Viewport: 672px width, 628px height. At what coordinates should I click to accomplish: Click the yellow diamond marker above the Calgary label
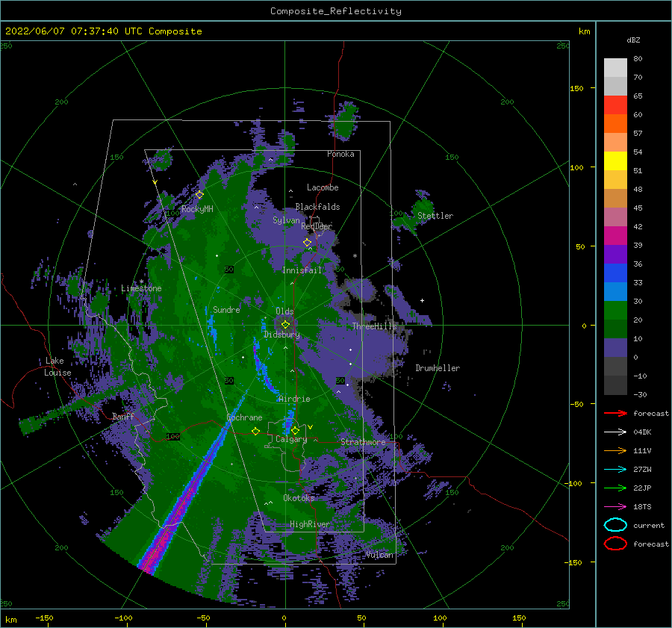tap(295, 430)
